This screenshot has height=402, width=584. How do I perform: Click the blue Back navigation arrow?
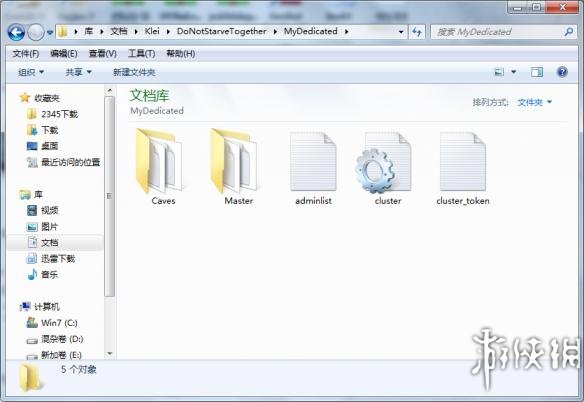(x=16, y=32)
